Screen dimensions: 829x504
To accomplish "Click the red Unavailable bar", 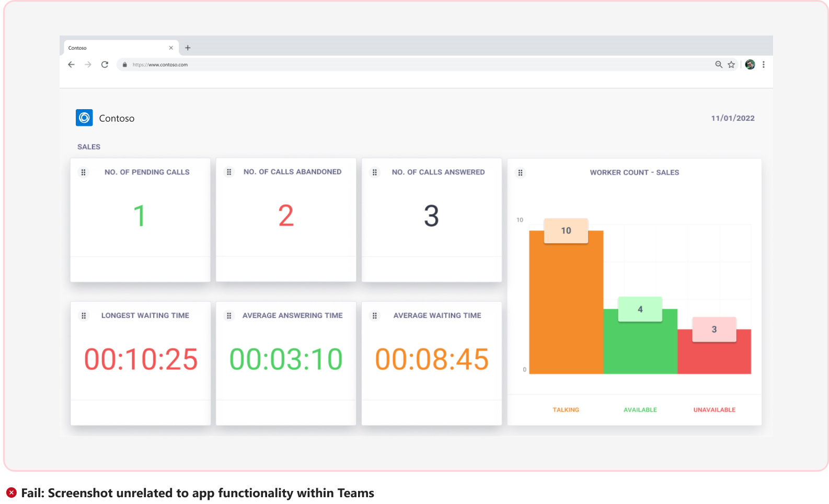I will click(714, 356).
